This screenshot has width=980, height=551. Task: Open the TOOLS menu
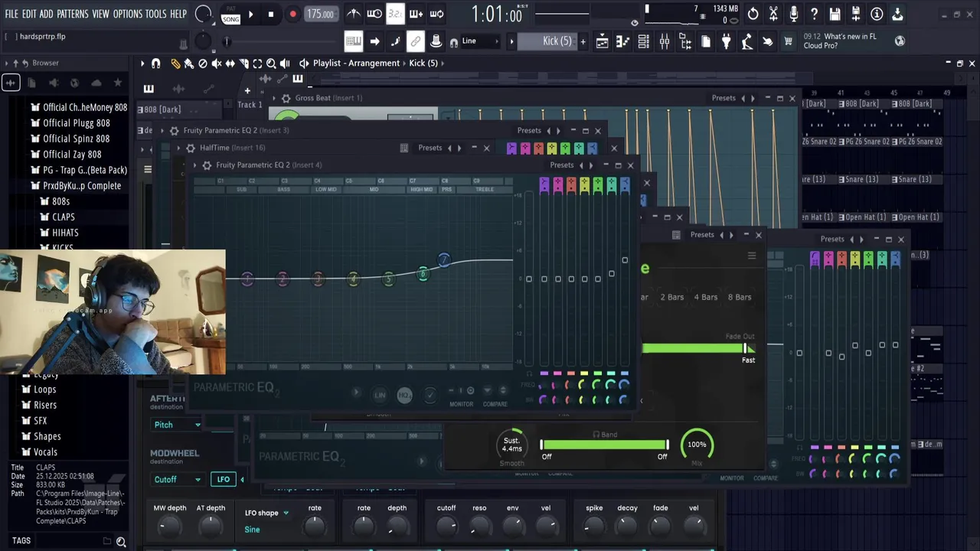point(155,14)
